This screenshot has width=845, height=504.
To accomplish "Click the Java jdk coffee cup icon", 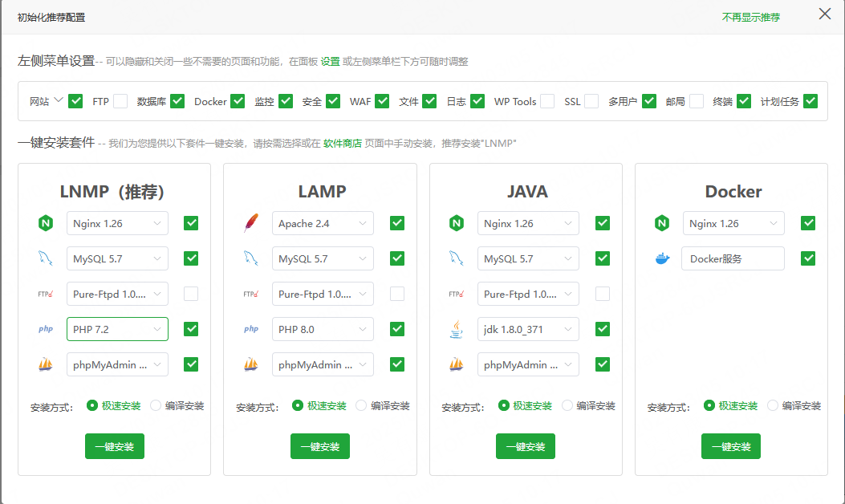I will point(456,329).
